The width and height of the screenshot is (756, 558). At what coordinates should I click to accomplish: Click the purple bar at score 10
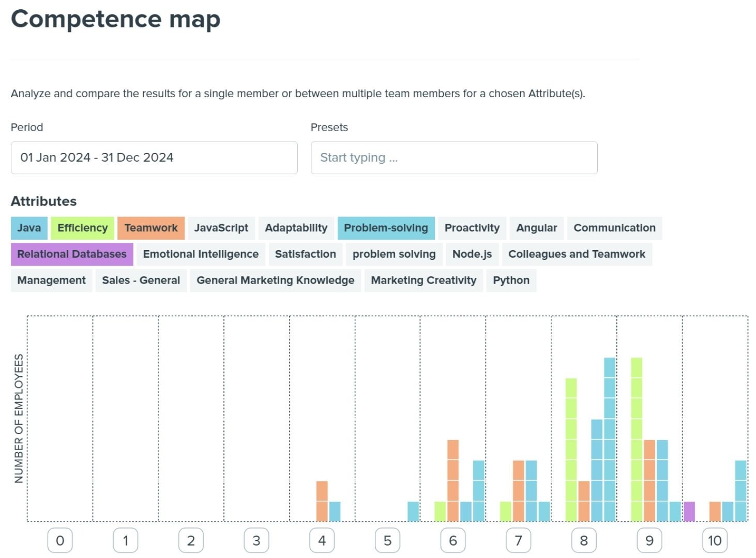tap(689, 510)
